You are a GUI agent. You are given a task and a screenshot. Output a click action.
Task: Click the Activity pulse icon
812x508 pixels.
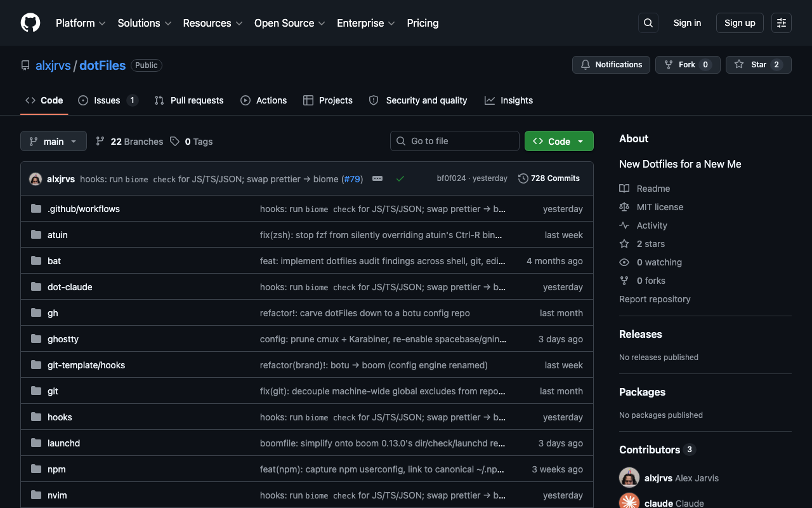[624, 225]
